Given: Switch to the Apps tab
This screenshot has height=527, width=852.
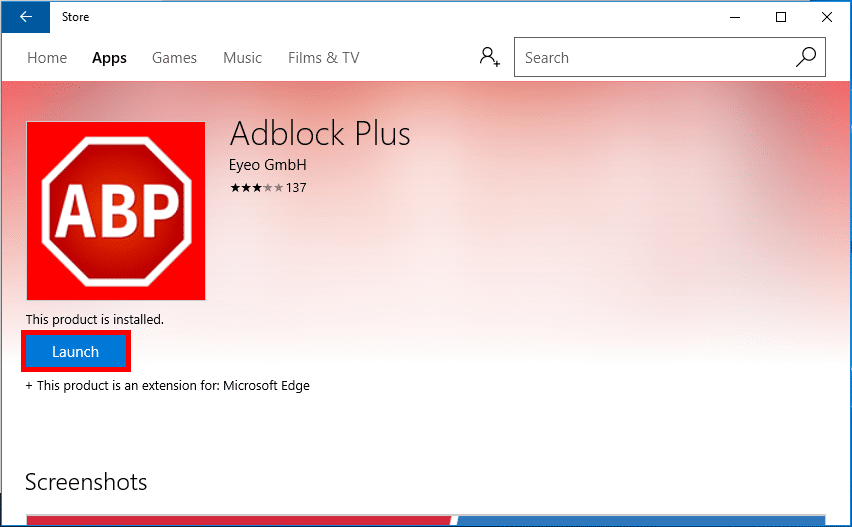Looking at the screenshot, I should 109,58.
